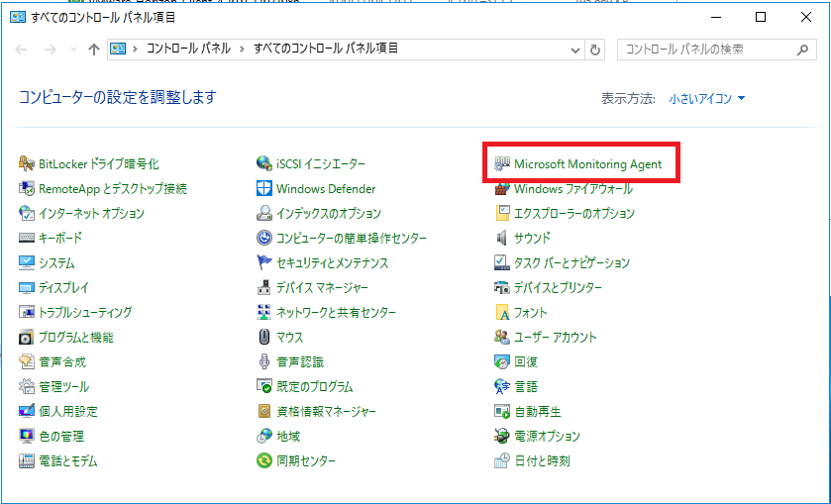Open the 既定のプログラム icon
The image size is (831, 504).
pos(263,386)
